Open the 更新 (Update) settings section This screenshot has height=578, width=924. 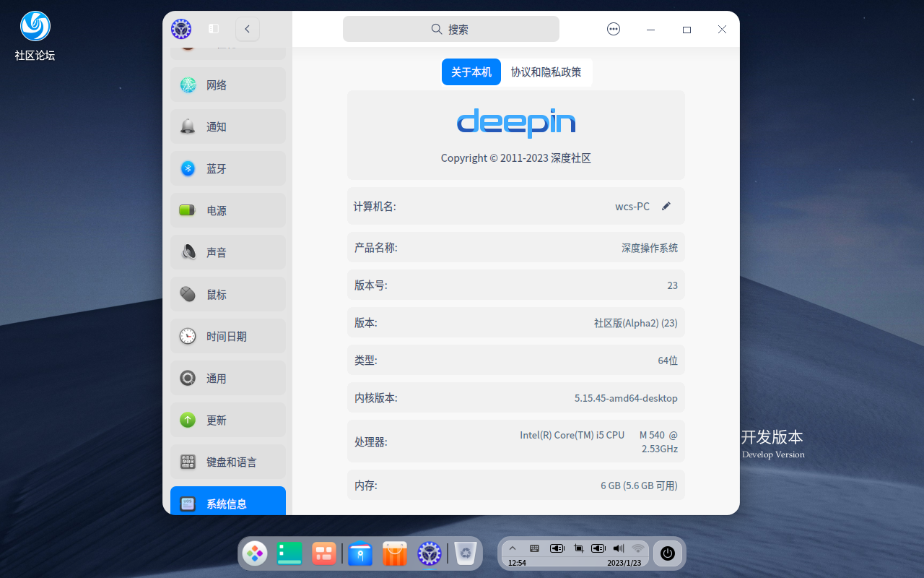pos(227,420)
